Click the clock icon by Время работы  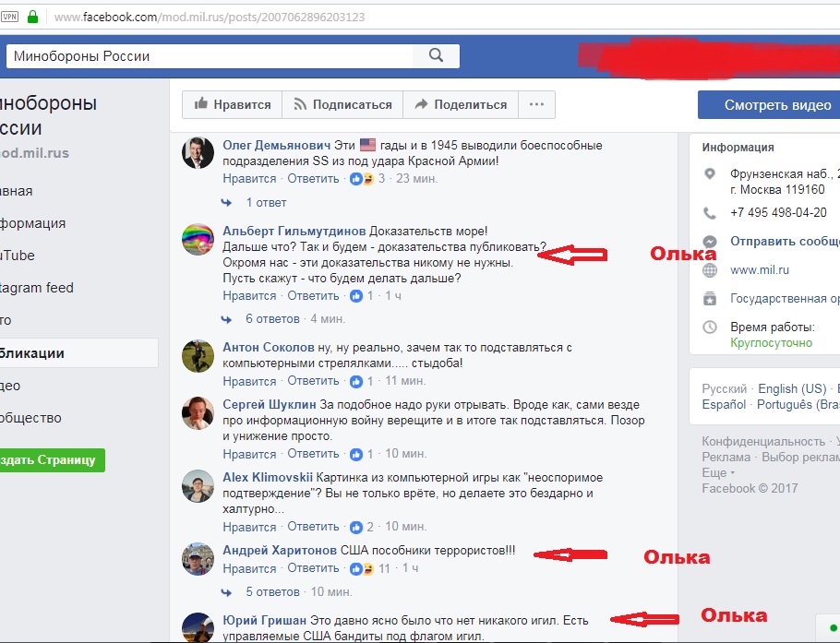pyautogui.click(x=710, y=327)
